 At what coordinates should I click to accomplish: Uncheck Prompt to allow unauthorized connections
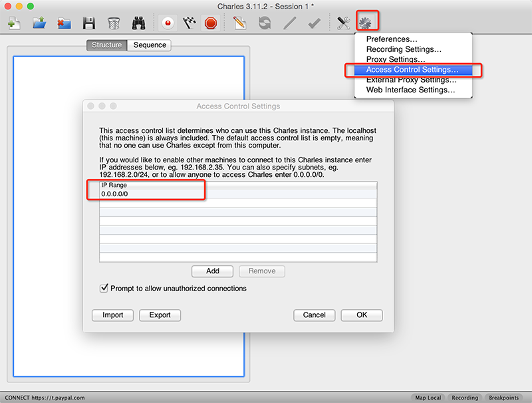[104, 289]
